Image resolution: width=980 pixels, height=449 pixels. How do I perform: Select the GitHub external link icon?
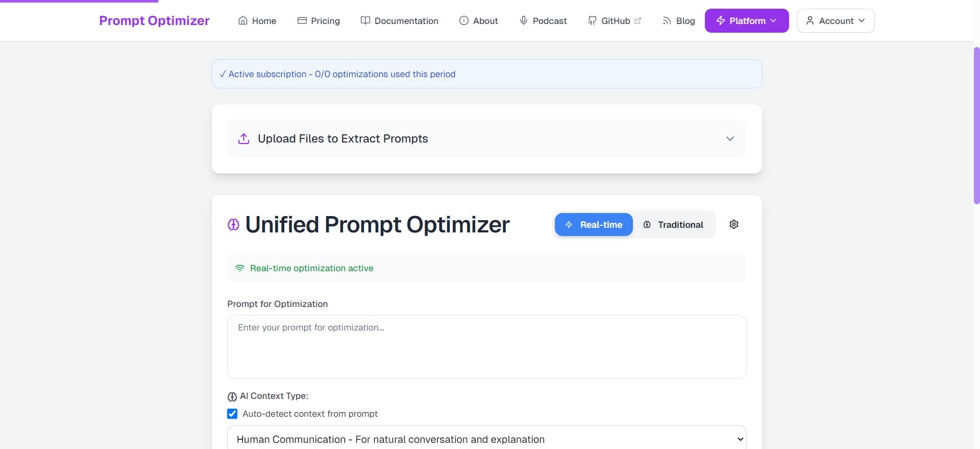[638, 20]
